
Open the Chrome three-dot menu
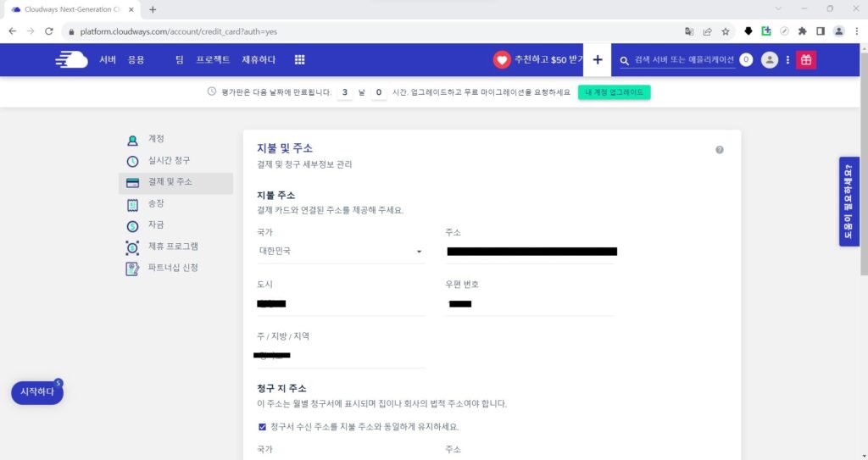pos(856,31)
